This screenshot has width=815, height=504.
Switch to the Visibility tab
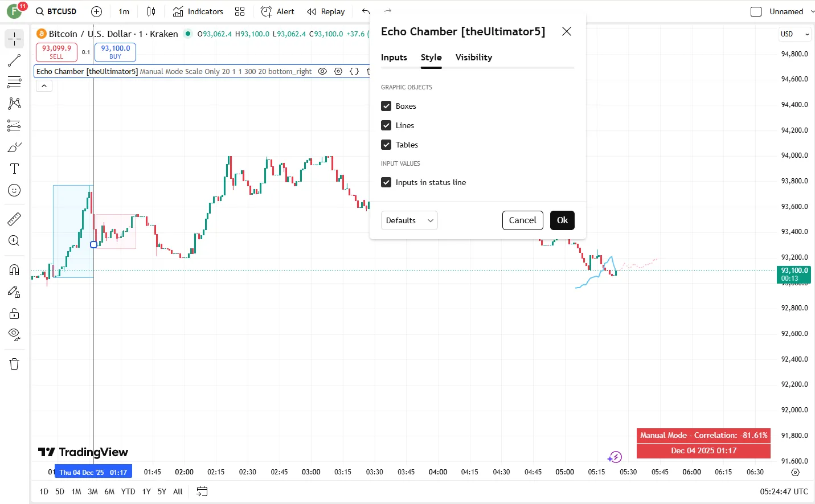tap(474, 58)
